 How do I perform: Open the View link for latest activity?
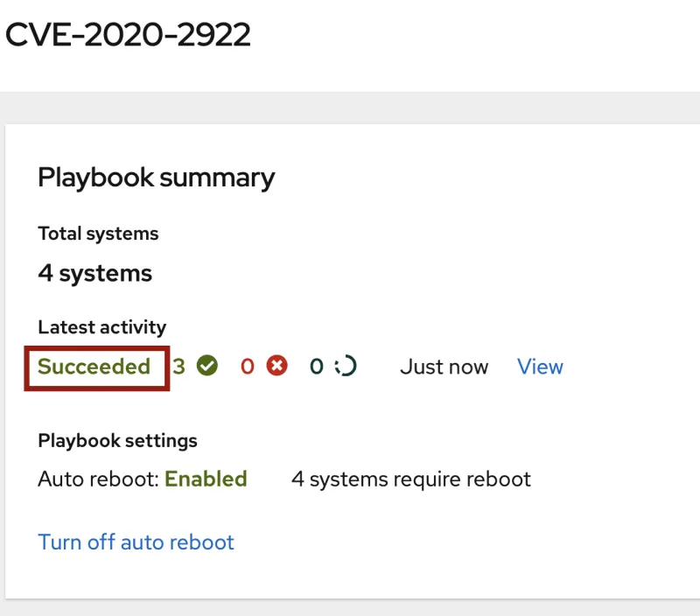[x=540, y=367]
